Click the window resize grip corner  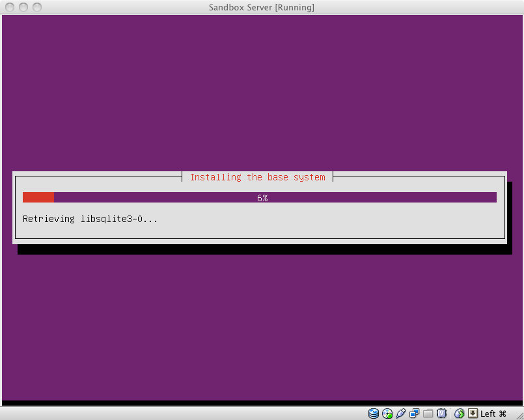point(519,415)
